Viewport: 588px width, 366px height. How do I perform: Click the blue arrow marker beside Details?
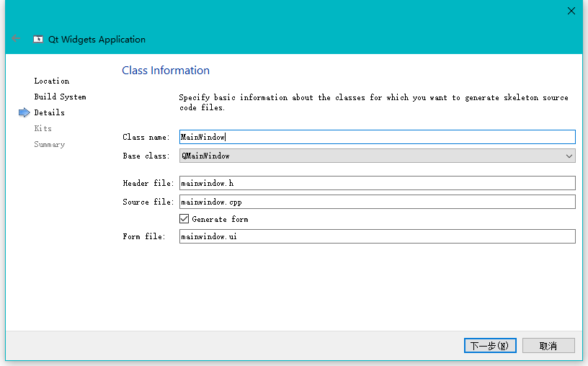(24, 112)
